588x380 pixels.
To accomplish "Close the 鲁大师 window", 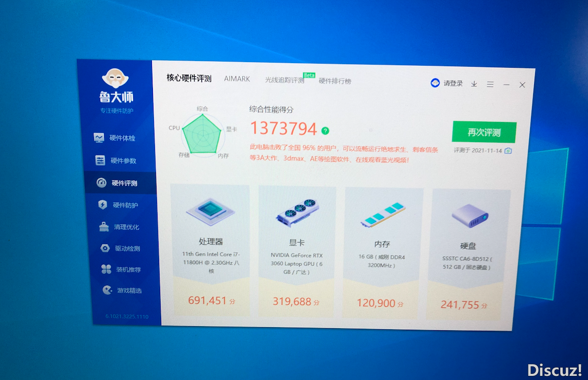I will (522, 85).
